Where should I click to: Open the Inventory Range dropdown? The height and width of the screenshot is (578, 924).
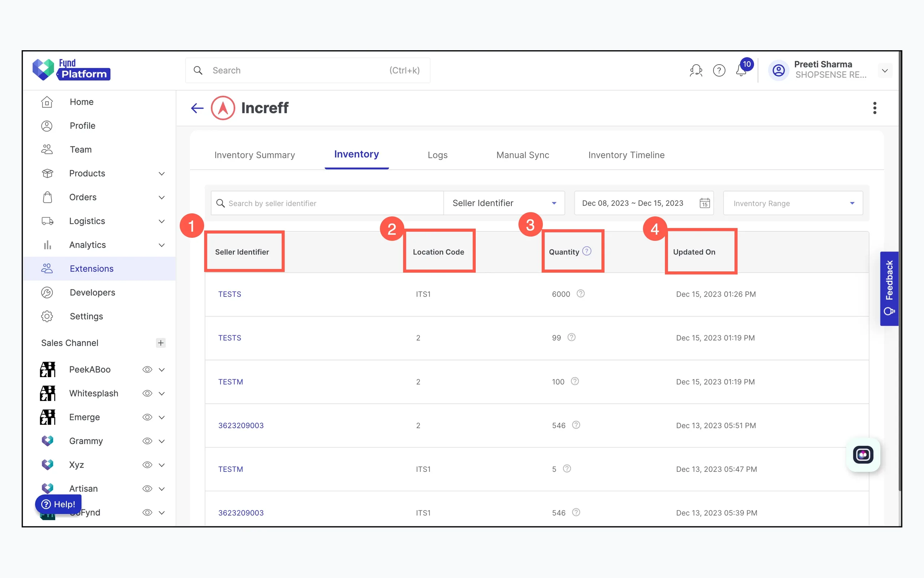793,203
